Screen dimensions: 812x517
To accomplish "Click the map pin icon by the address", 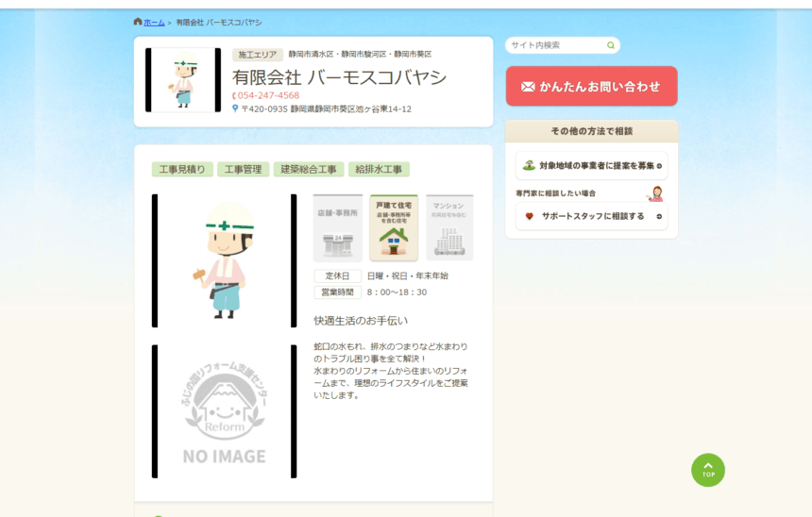I will pyautogui.click(x=235, y=108).
